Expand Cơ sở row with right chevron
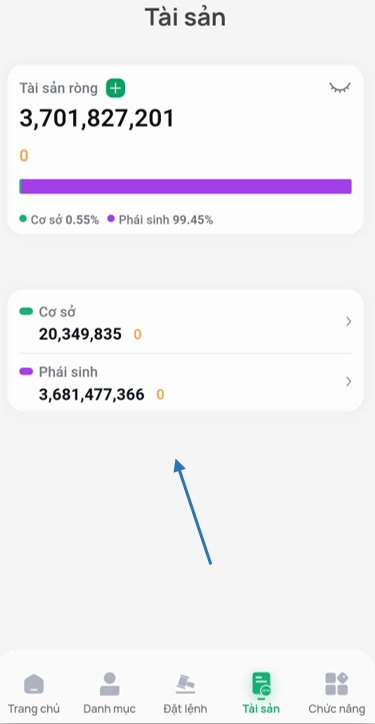This screenshot has height=724, width=375. [x=349, y=321]
